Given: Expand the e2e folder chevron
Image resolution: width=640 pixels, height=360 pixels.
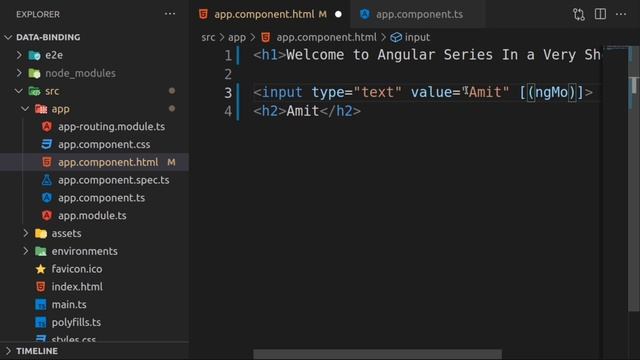Looking at the screenshot, I should point(19,55).
